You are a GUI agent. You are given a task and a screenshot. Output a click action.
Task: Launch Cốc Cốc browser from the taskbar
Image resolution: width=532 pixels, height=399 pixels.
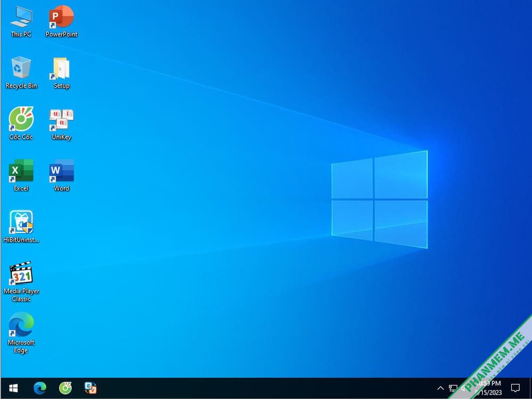click(65, 388)
